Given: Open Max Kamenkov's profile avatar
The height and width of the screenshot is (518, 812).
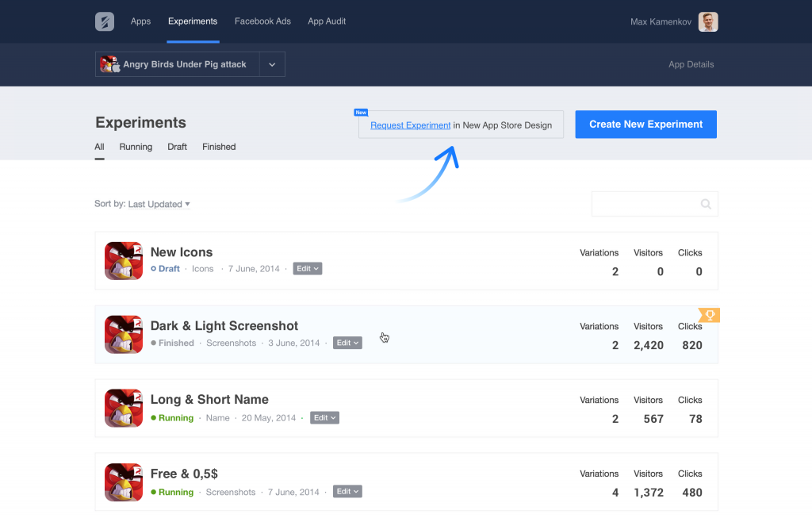Looking at the screenshot, I should pos(707,21).
